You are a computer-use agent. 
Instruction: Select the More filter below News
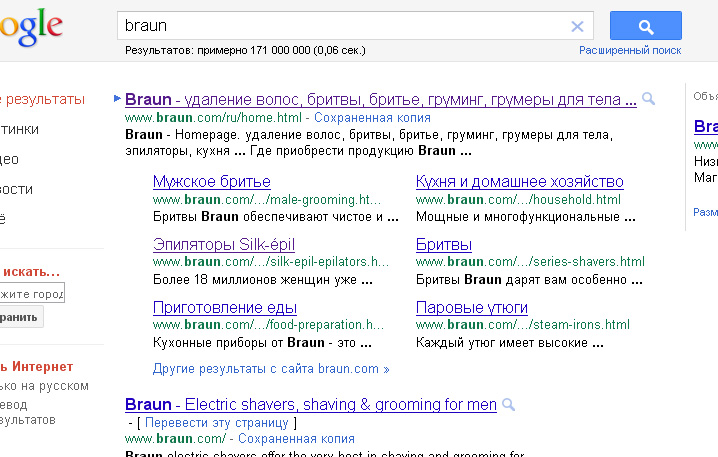pyautogui.click(x=3, y=219)
